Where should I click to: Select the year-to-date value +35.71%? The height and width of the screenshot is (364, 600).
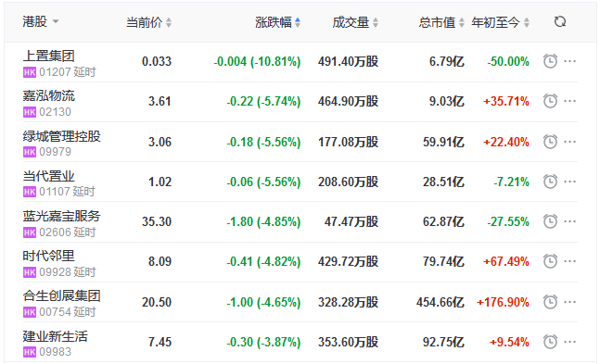(506, 101)
